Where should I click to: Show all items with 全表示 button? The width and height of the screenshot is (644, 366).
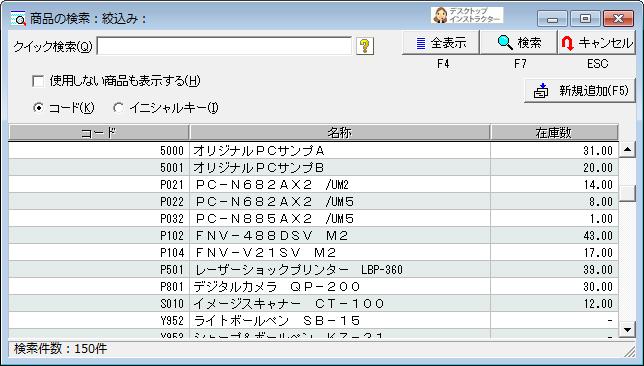441,43
